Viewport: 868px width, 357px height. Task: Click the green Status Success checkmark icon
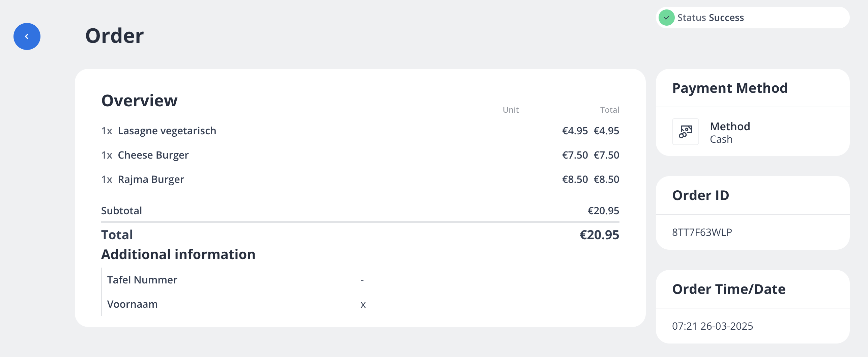[666, 18]
